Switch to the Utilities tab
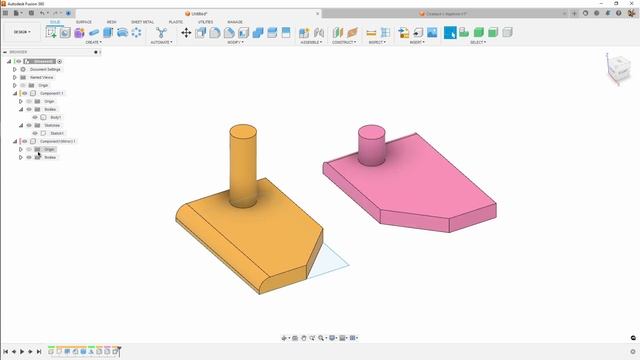 pyautogui.click(x=205, y=22)
